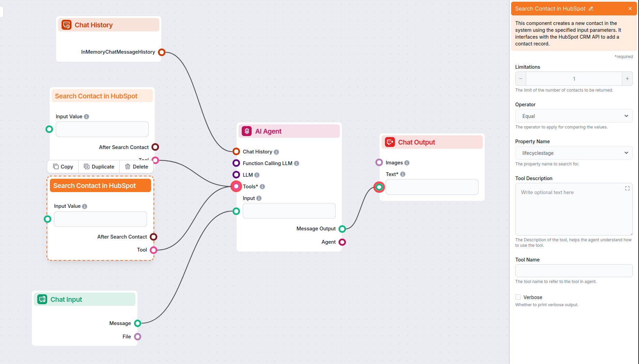Click info icon next to Function Calling LLM

tap(296, 163)
